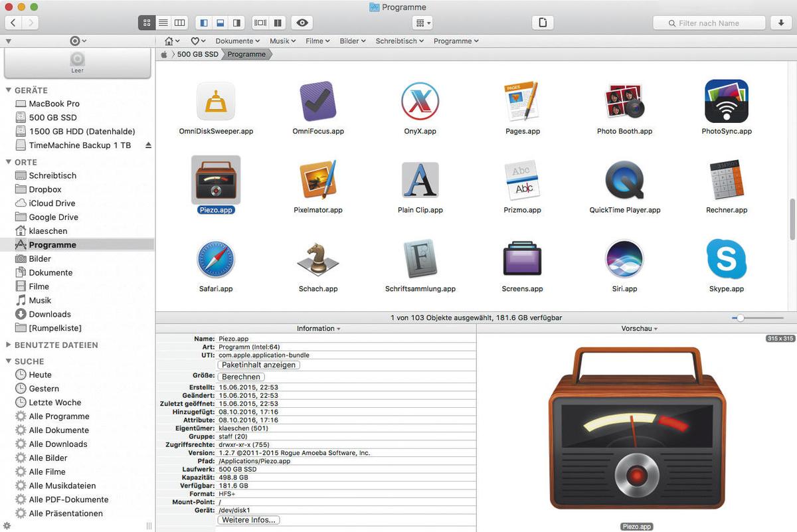Select the Safari.app compass icon
797x532 pixels.
click(216, 259)
